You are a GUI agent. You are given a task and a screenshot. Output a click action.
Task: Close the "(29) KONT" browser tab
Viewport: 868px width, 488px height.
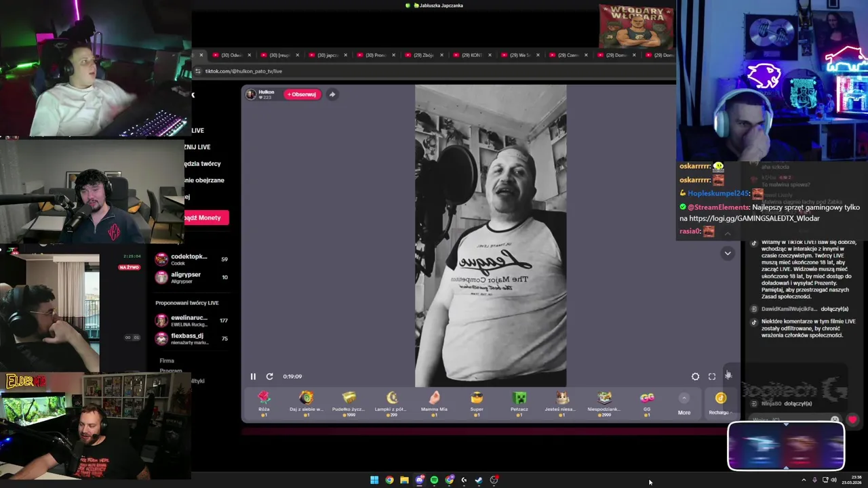coord(490,55)
